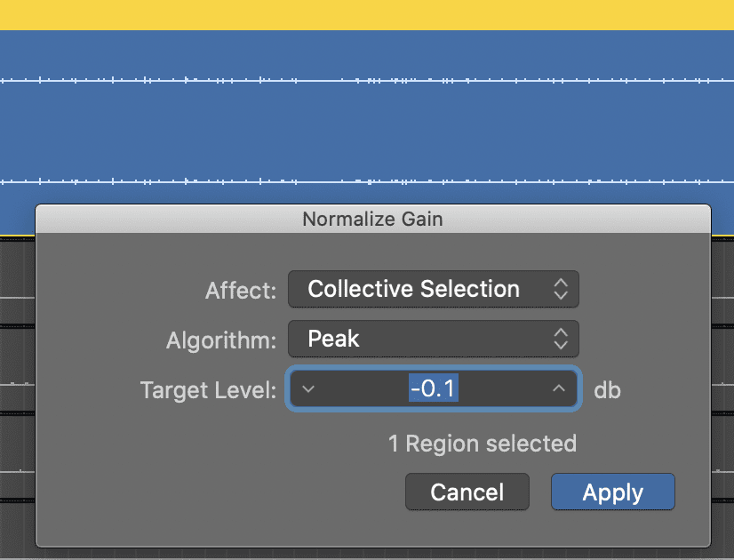Click the Affect label

pyautogui.click(x=241, y=291)
